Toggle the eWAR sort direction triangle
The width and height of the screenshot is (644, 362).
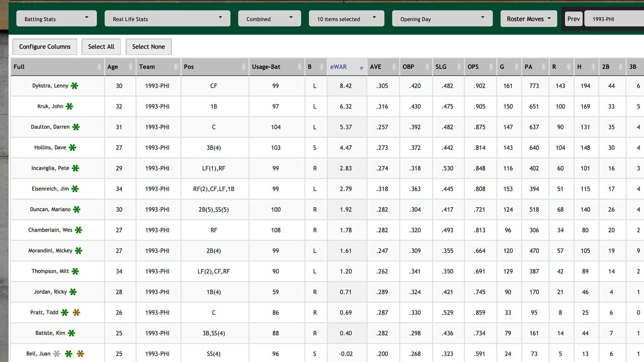pyautogui.click(x=362, y=68)
